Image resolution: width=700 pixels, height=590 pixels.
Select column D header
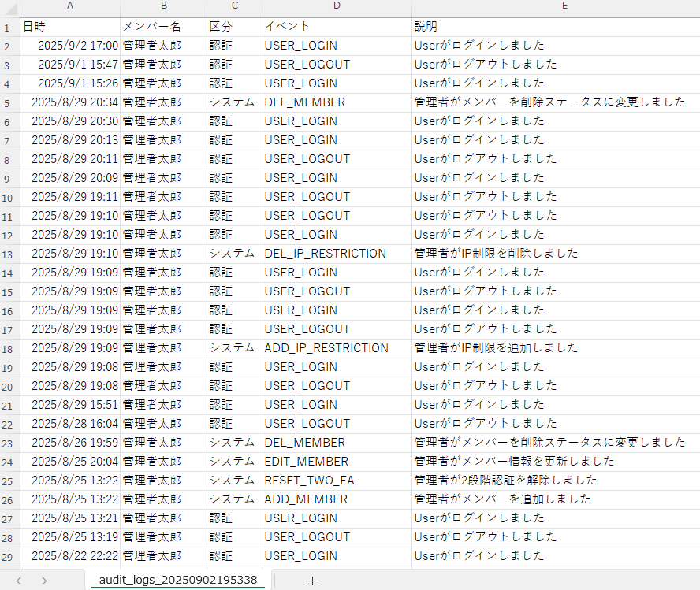[x=337, y=6]
